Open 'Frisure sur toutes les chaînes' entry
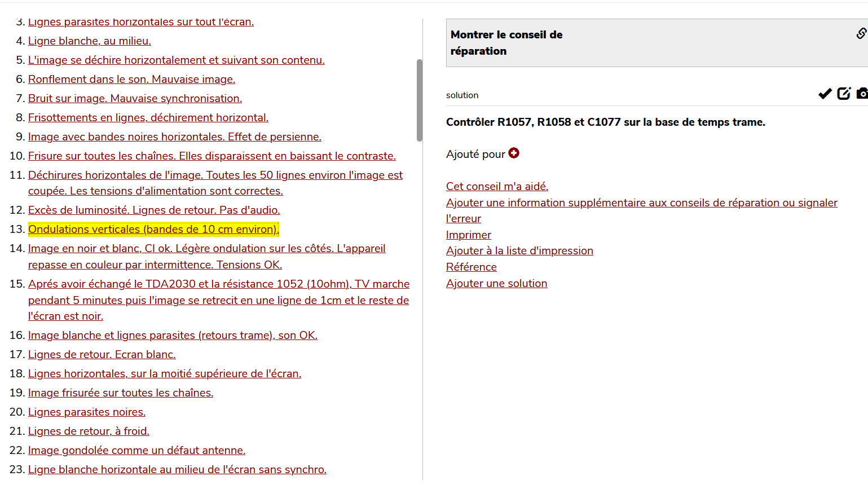Image resolution: width=868 pixels, height=485 pixels. pos(212,156)
